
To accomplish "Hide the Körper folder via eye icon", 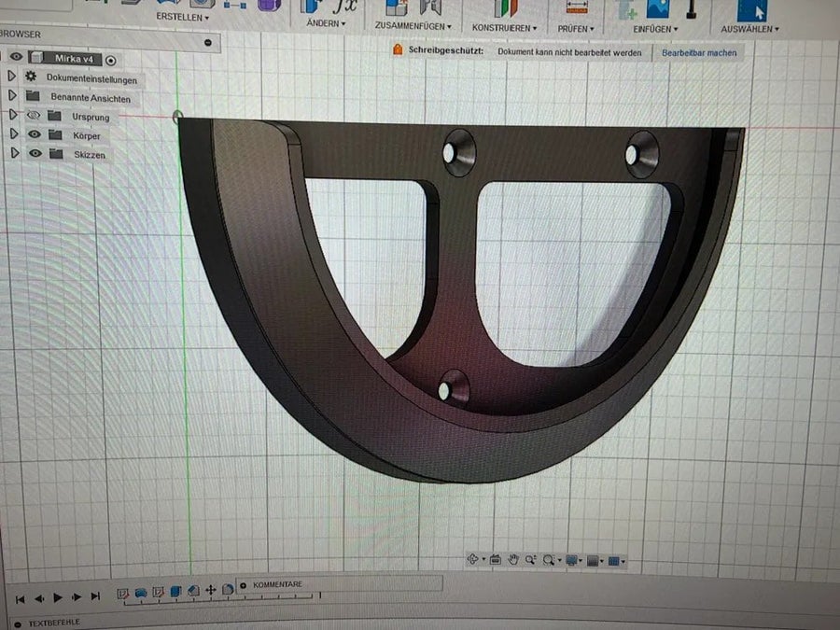I will [35, 133].
